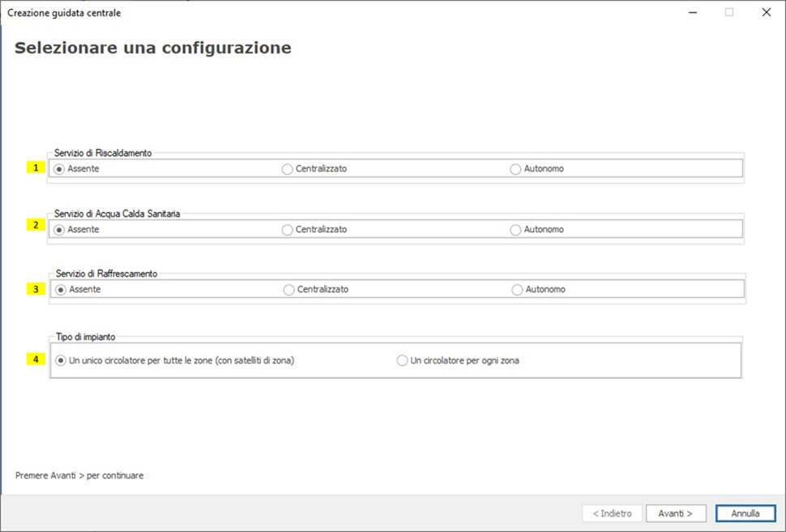Select 'Un unico circolatore per tutte le zone'
Viewport: 786px width, 532px height.
pos(61,361)
